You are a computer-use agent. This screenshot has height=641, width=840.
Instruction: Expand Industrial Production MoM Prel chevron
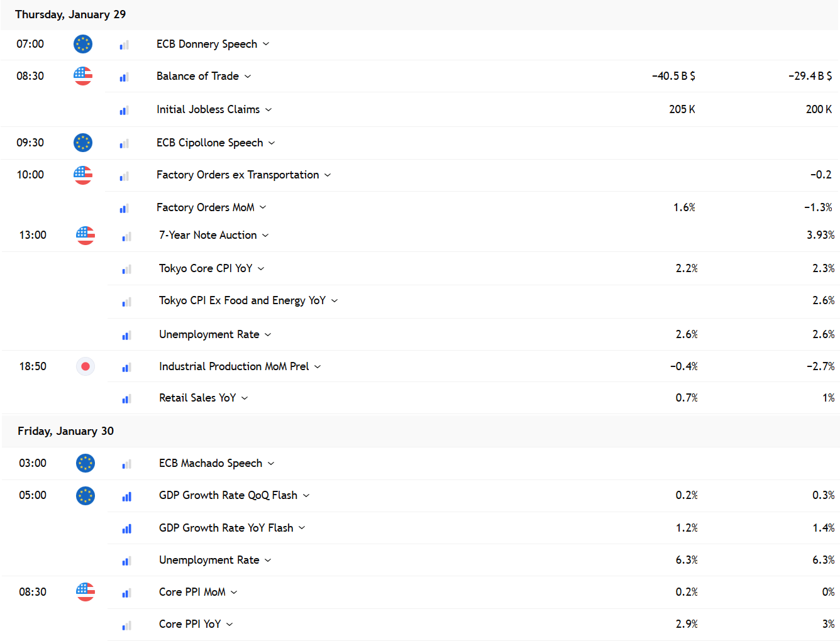[318, 366]
